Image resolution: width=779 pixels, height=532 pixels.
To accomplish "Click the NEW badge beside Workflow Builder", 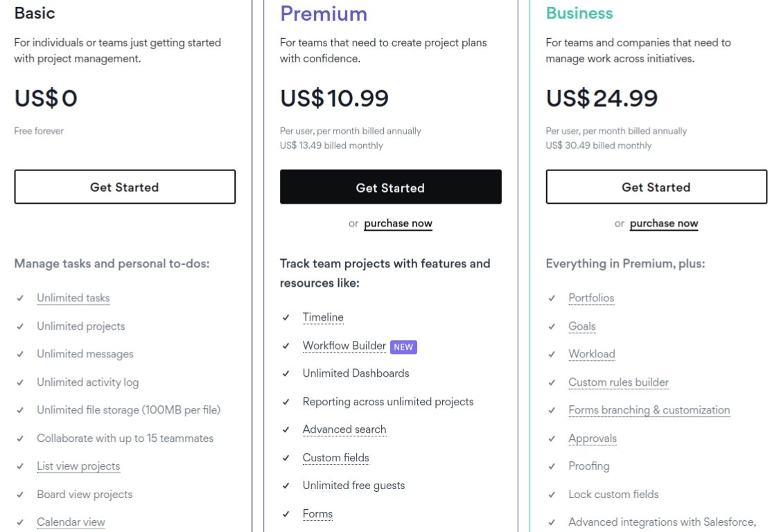I will (403, 347).
